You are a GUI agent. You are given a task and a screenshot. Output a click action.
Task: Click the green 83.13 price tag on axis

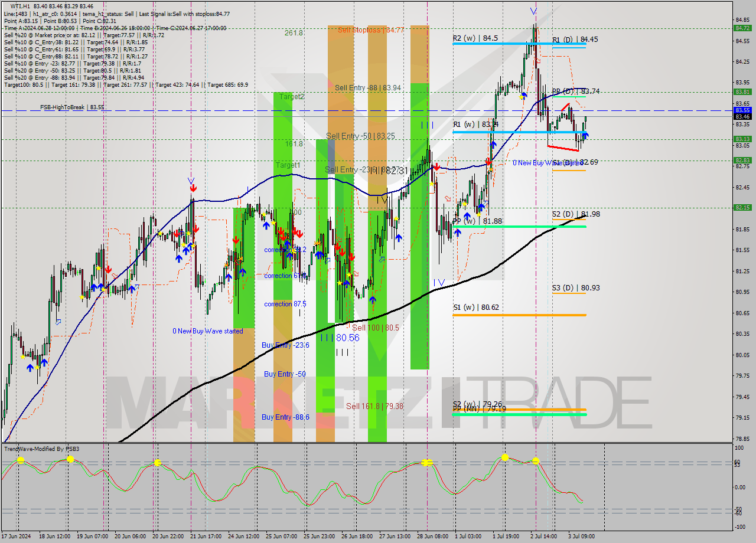point(742,139)
